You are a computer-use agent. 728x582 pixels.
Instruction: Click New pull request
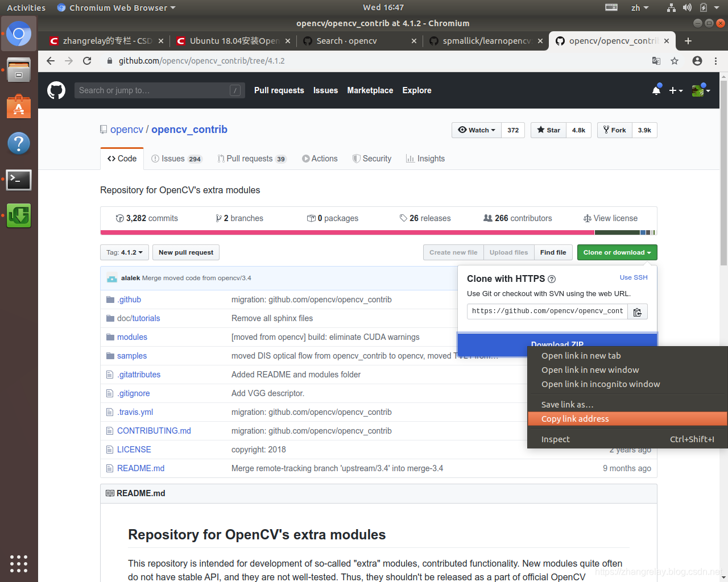point(186,252)
